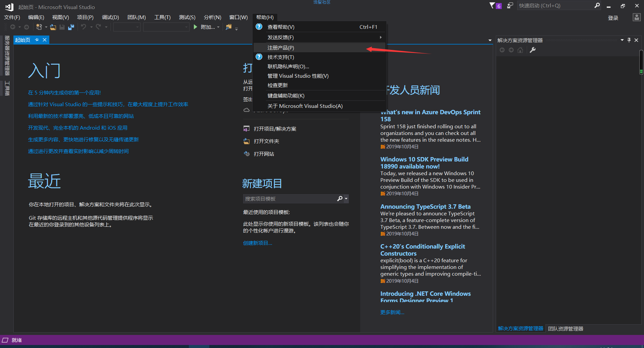Expand the Undo history dropdown arrow
This screenshot has width=644, height=348.
(91, 27)
